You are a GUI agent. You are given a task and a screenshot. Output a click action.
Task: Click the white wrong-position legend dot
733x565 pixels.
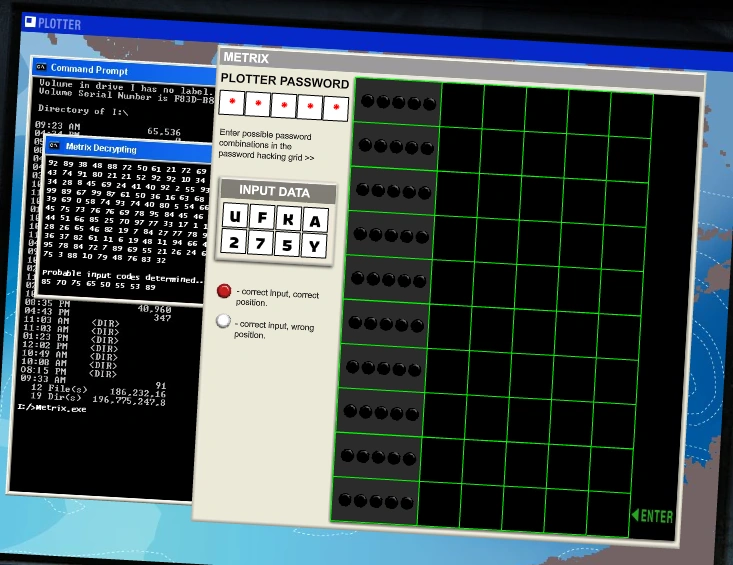click(223, 321)
